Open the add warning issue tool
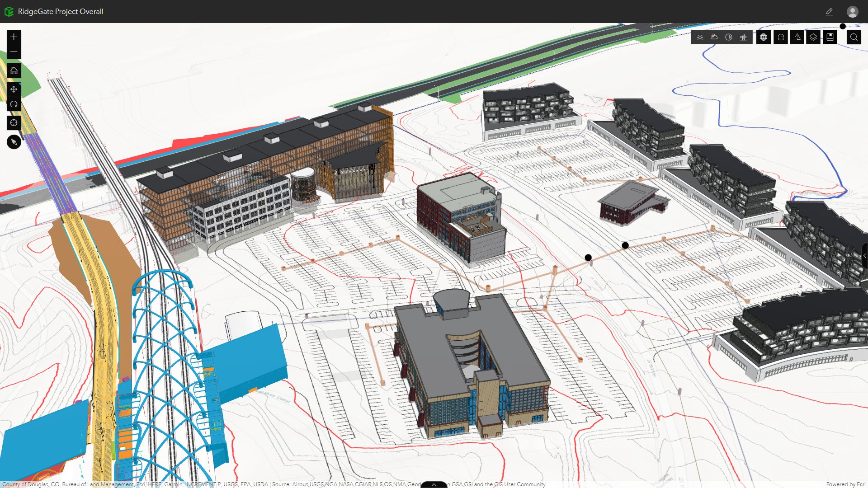The width and height of the screenshot is (868, 488). [x=797, y=37]
